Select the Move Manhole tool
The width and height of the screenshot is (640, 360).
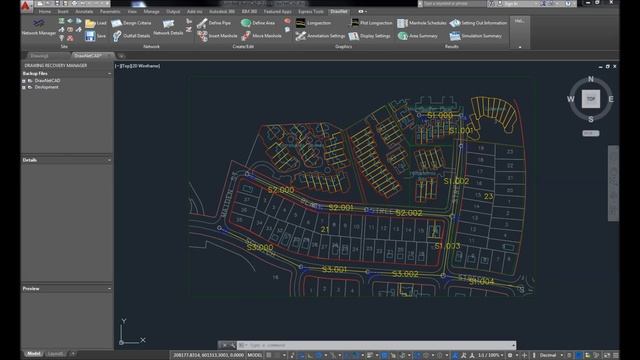pos(261,36)
